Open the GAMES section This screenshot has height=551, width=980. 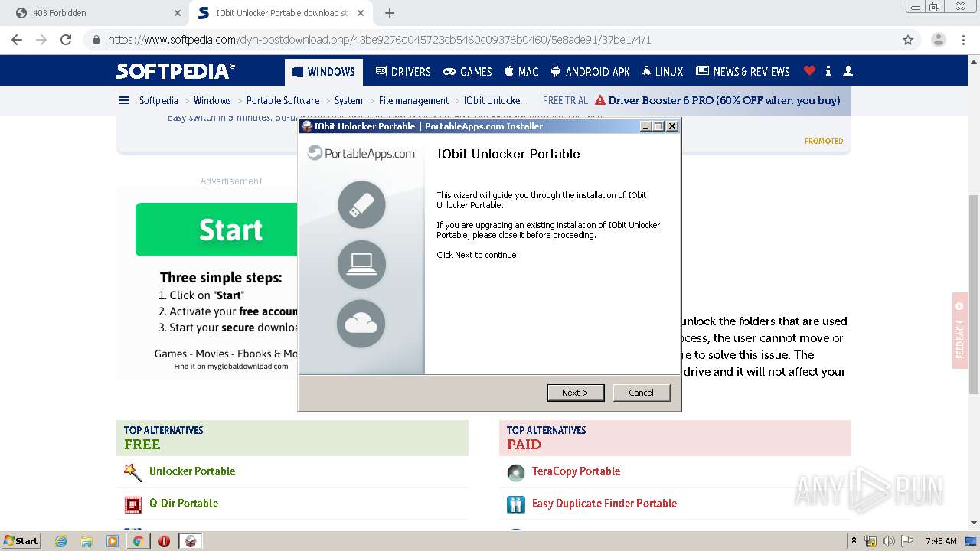point(468,71)
